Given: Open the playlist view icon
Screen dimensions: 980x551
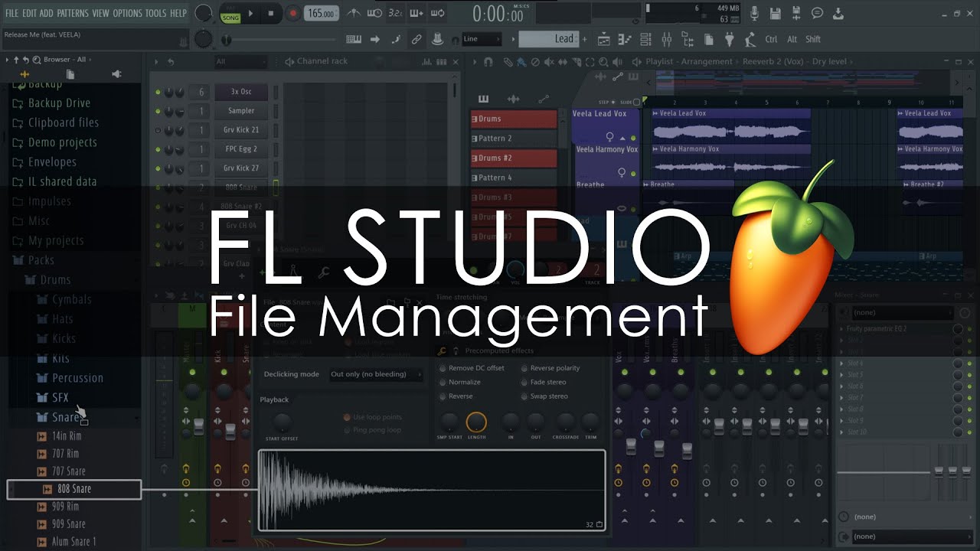Looking at the screenshot, I should point(604,39).
